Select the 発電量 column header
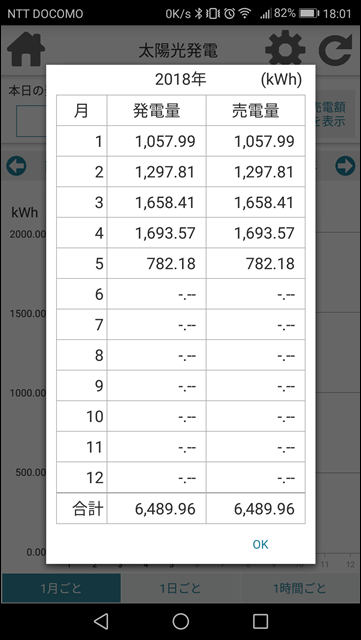The height and width of the screenshot is (640, 361). (157, 111)
